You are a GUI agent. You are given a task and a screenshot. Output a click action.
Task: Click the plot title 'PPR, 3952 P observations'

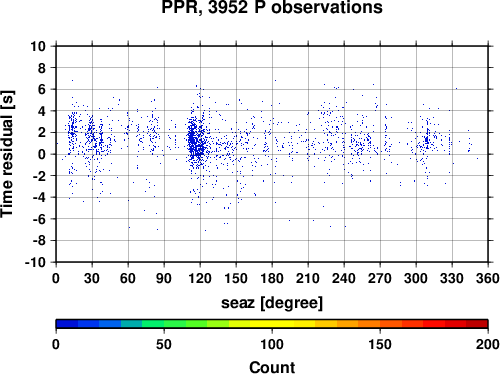[272, 7]
